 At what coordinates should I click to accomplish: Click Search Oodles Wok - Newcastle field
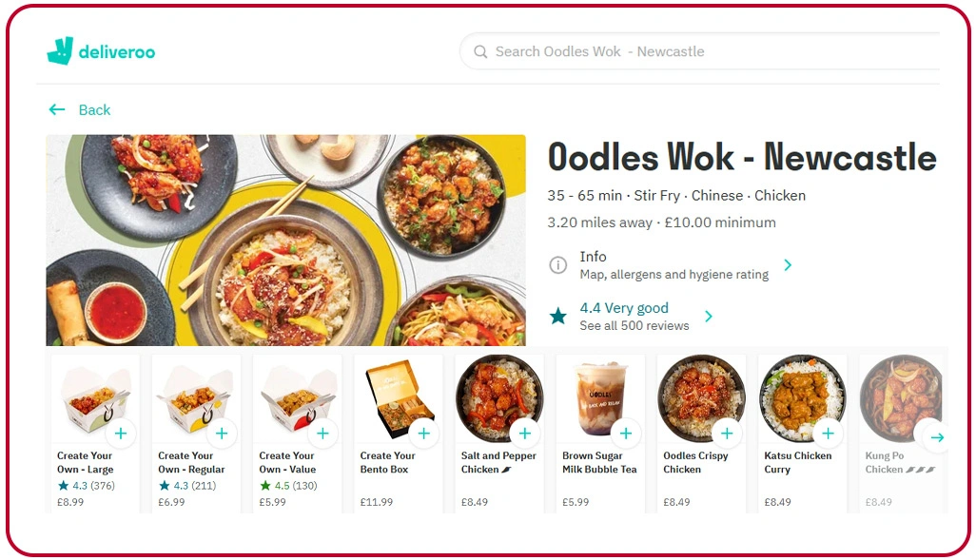point(699,51)
